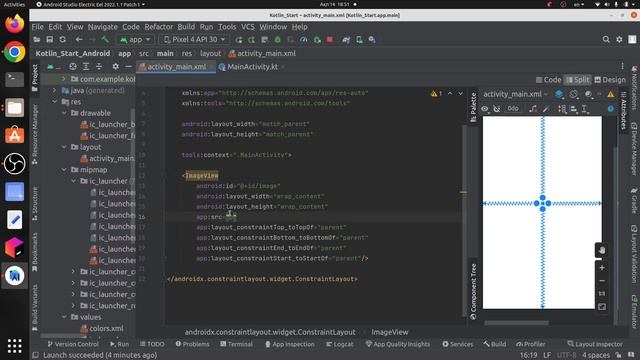Click ImageView in bottom breadcrumb
The image size is (640, 360).
click(389, 332)
